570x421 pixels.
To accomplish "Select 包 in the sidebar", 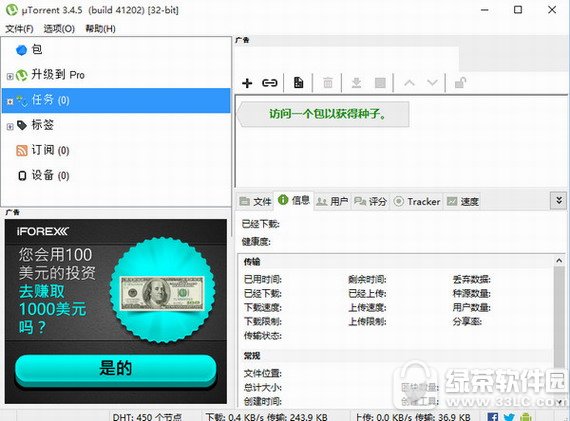I will coord(116,50).
